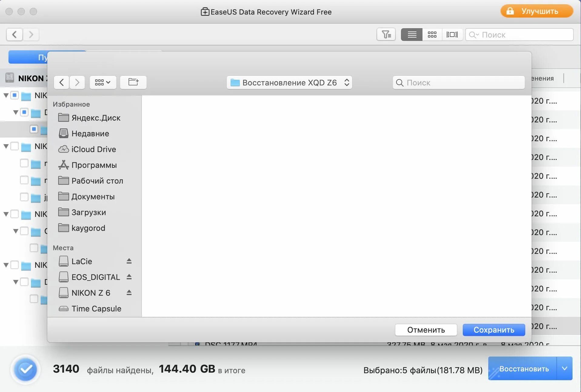Click the orange Улучшить upgrade button
Viewport: 581px width, 392px height.
click(x=536, y=11)
